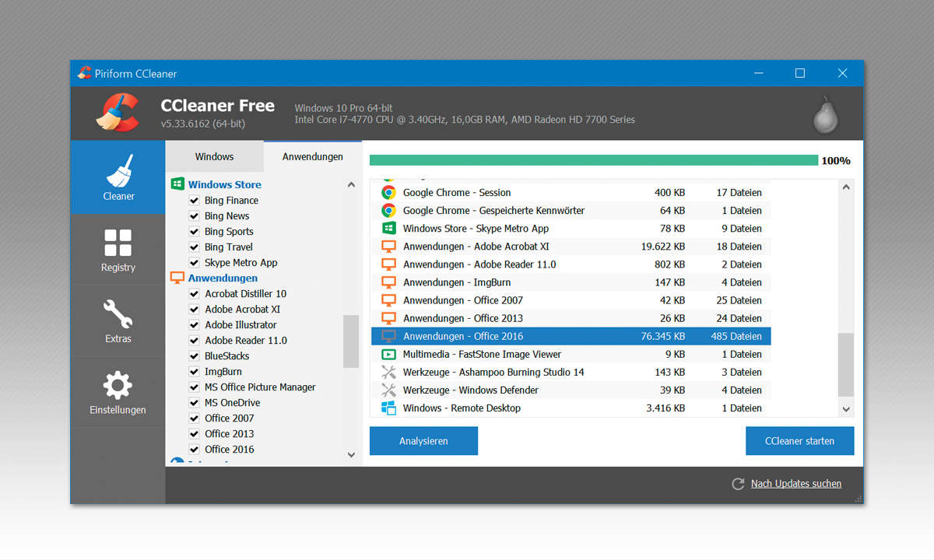
Task: Click the Analysieren button
Action: tap(423, 441)
